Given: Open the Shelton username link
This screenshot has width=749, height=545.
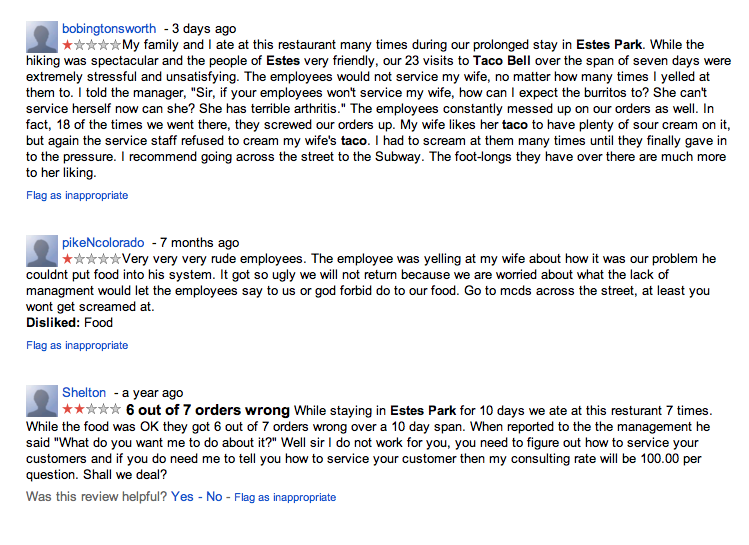Looking at the screenshot, I should point(84,393).
